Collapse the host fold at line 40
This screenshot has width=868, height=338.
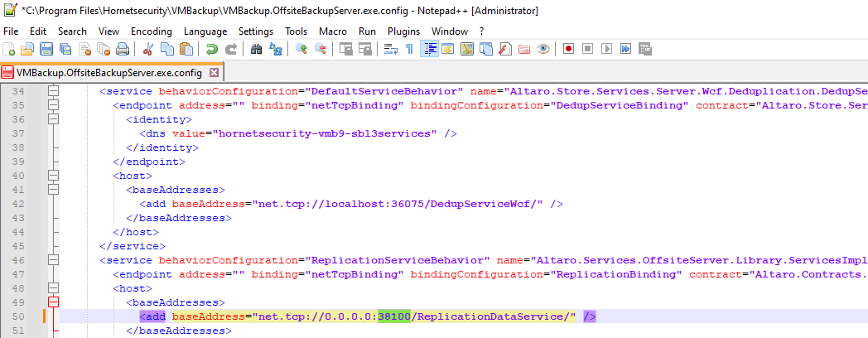click(x=53, y=176)
